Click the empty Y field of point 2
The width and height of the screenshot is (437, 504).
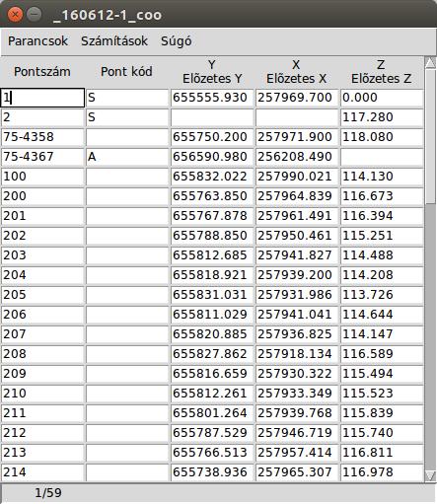point(212,117)
